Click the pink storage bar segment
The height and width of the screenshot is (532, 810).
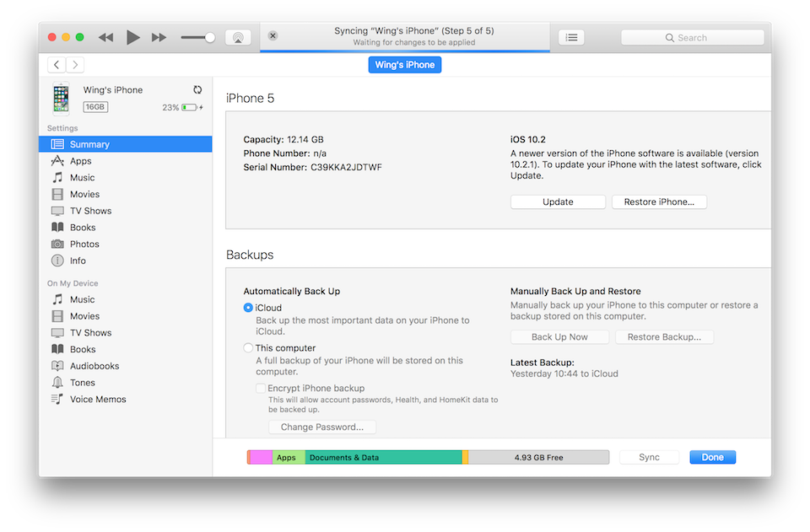point(262,457)
